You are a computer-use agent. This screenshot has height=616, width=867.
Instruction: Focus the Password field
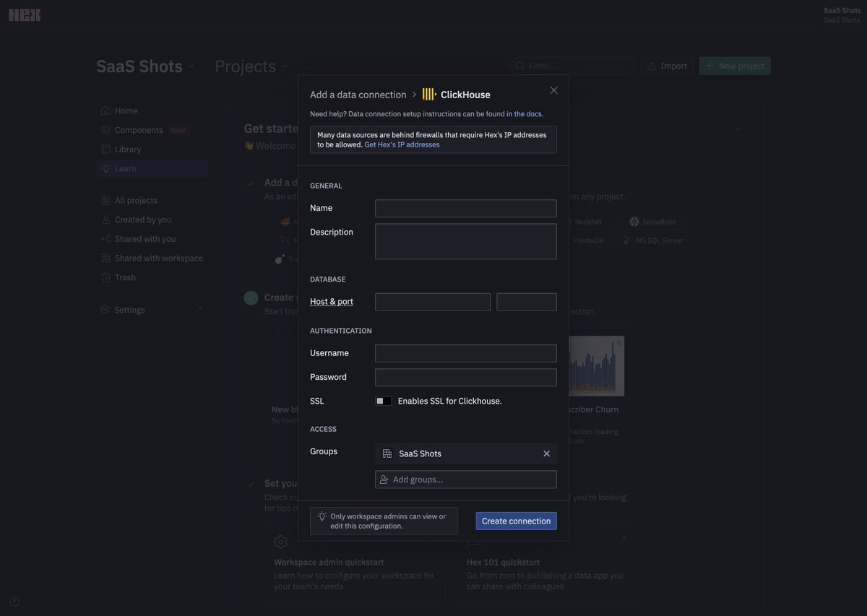[466, 378]
